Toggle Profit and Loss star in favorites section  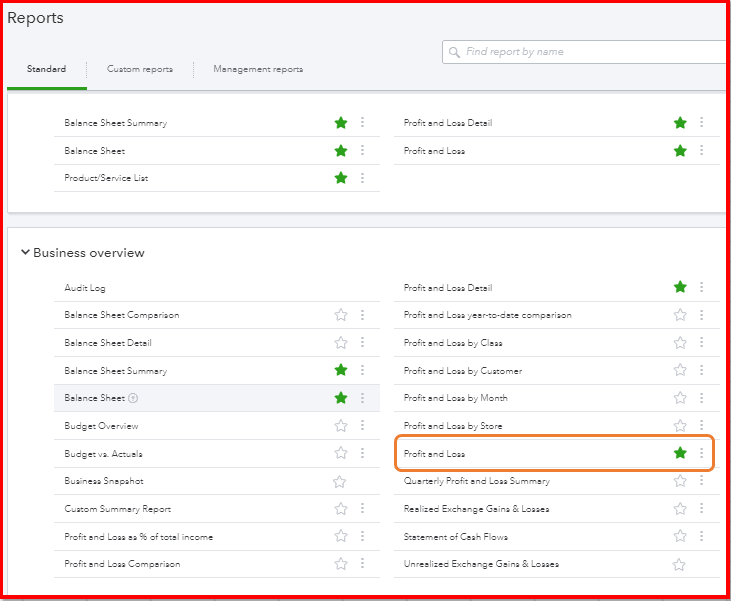point(680,151)
